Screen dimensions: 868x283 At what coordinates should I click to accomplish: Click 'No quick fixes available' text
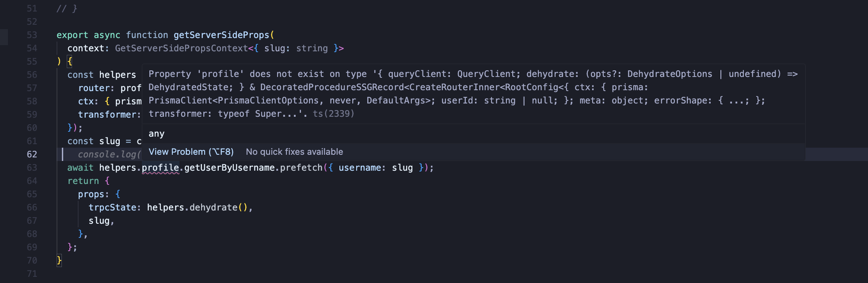click(294, 152)
